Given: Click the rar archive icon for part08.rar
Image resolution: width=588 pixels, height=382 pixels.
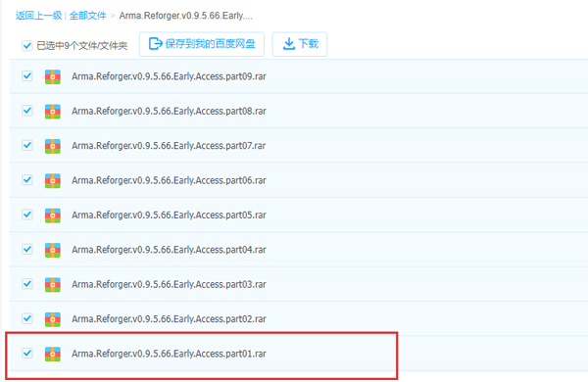Looking at the screenshot, I should click(53, 112).
